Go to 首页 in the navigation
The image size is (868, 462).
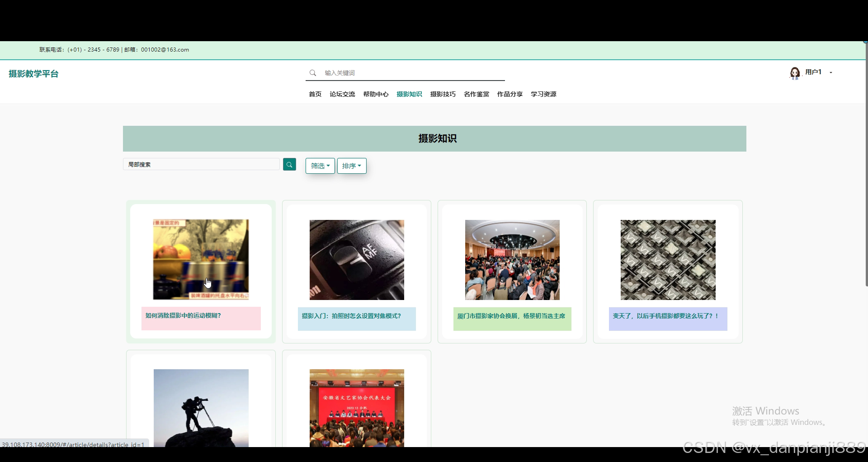(x=315, y=94)
